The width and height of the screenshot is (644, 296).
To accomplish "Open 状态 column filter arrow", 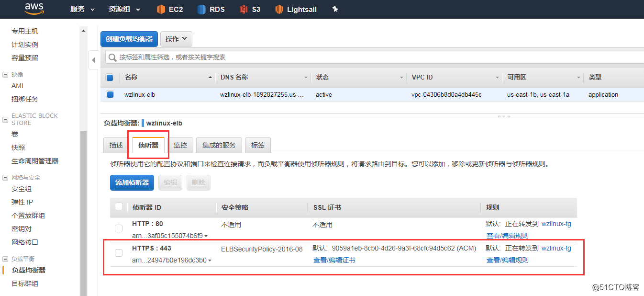I will pyautogui.click(x=402, y=78).
